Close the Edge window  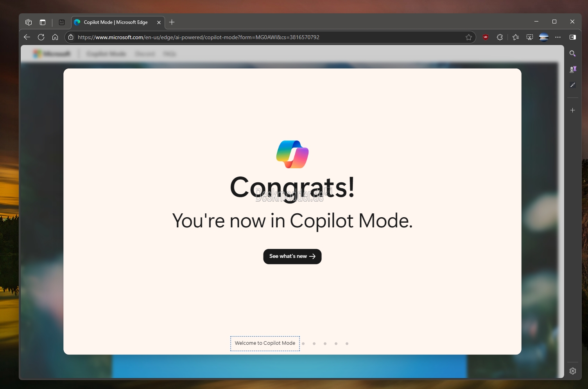(572, 22)
